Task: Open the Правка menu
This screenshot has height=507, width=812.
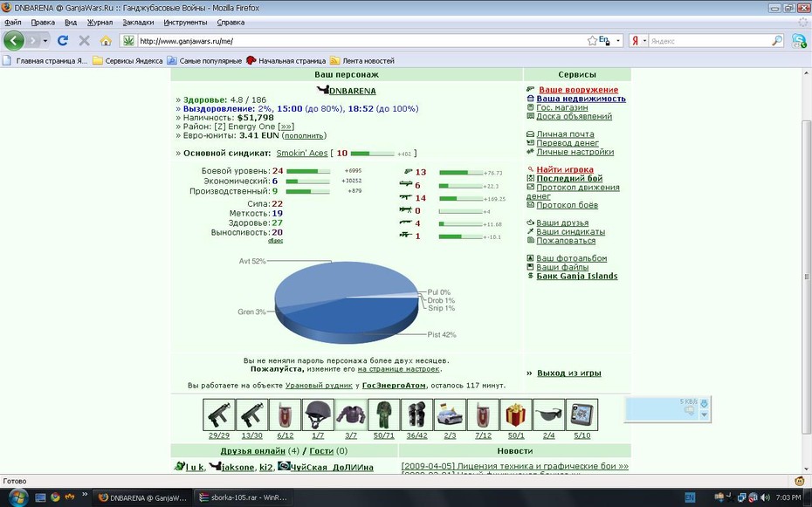Action: (x=43, y=22)
